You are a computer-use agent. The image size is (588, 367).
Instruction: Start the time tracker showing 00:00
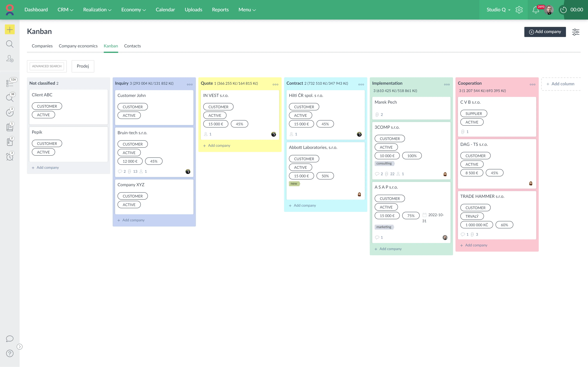point(564,10)
